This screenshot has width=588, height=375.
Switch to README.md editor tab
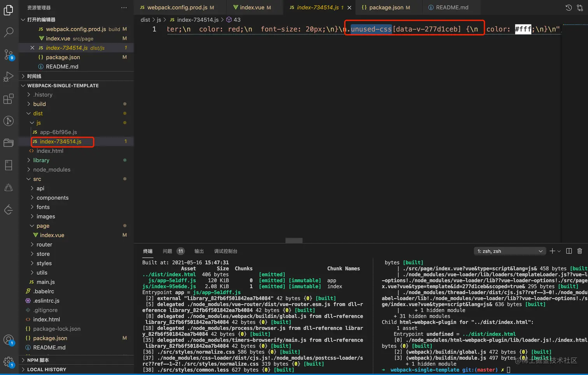coord(448,7)
